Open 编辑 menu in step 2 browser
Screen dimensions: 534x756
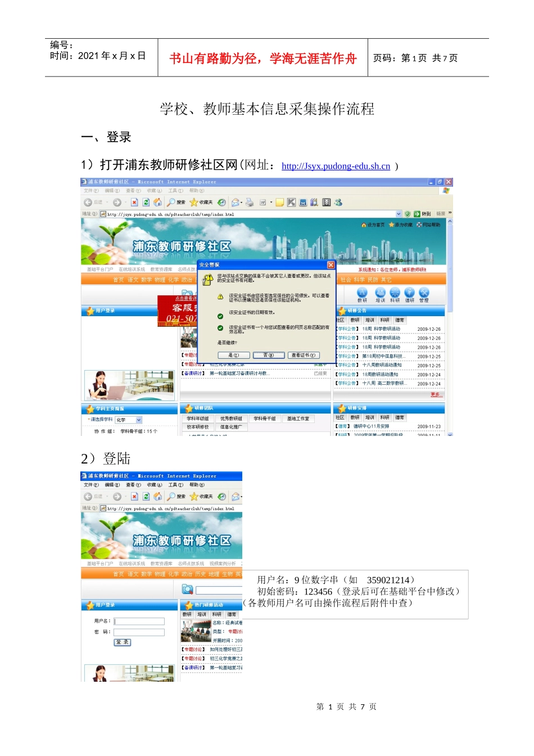112,485
